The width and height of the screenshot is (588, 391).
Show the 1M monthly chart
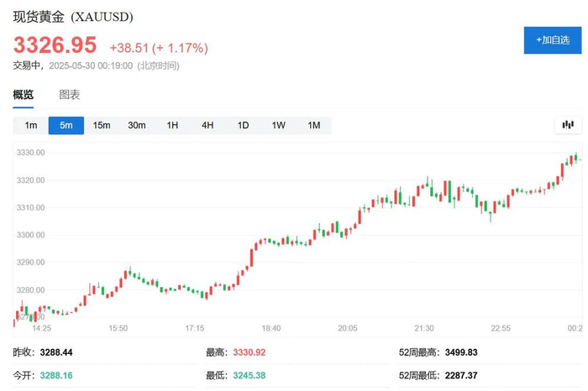click(313, 125)
